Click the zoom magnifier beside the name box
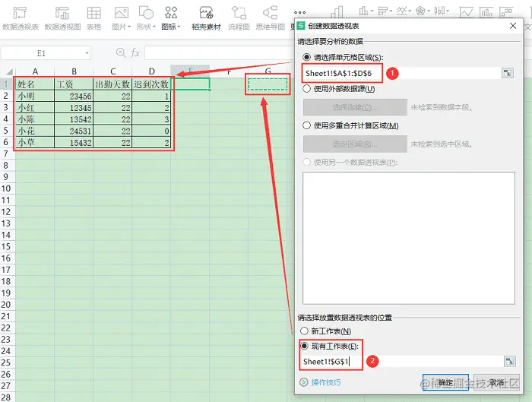The width and height of the screenshot is (532, 402). tap(120, 52)
